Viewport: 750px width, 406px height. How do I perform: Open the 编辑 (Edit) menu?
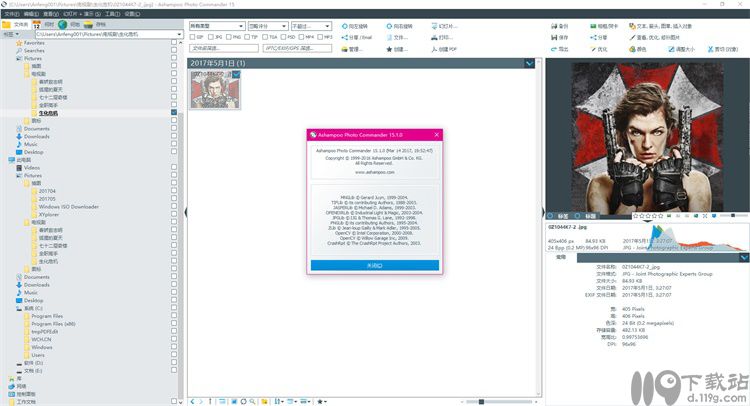[x=32, y=14]
